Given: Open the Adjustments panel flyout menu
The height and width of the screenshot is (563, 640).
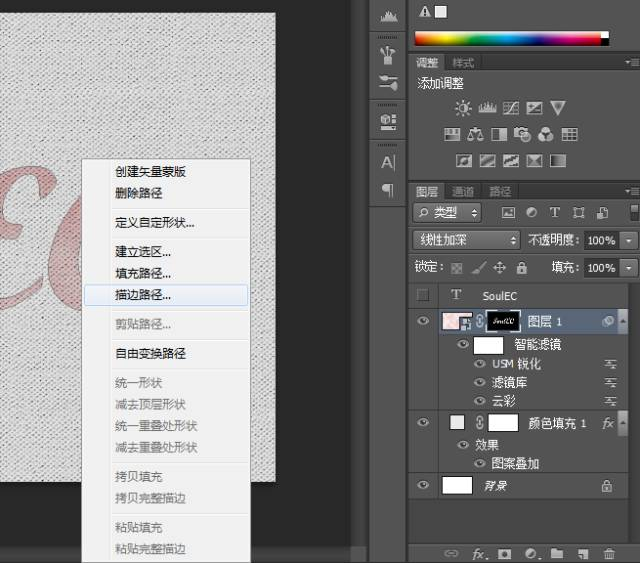Looking at the screenshot, I should pos(632,62).
